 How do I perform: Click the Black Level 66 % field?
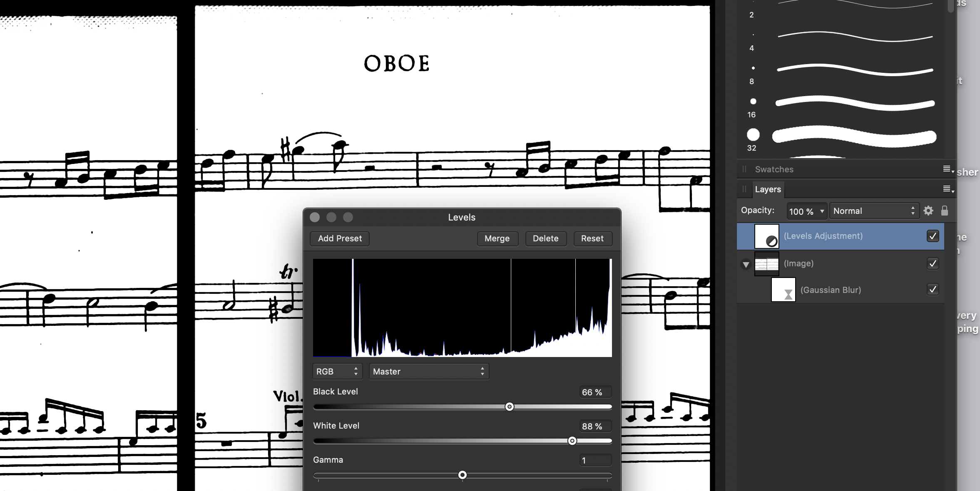click(595, 392)
